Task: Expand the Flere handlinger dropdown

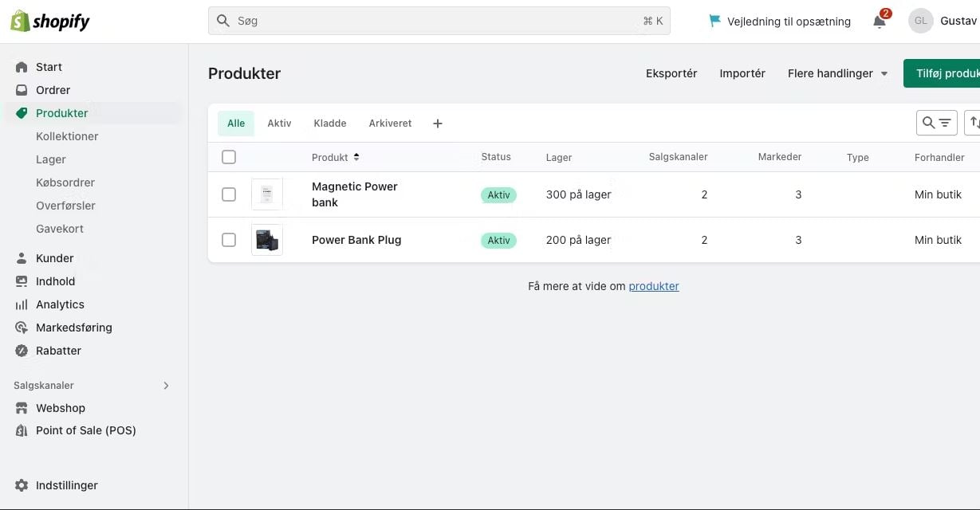Action: (x=837, y=73)
